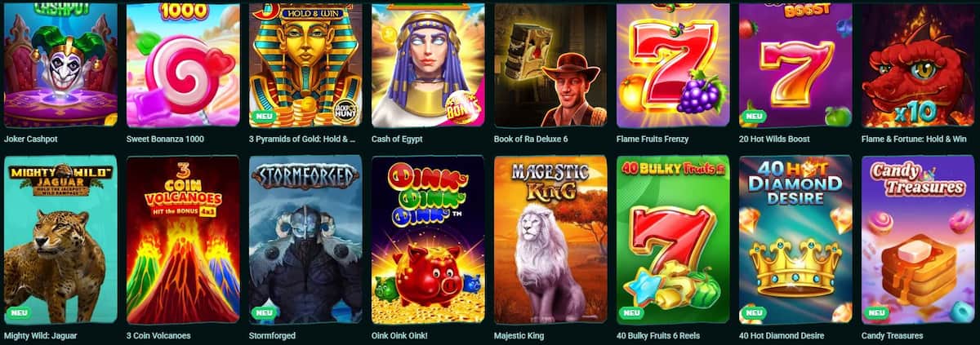Open Flame Fruits Frenzy game image
The image size is (980, 345).
[673, 64]
